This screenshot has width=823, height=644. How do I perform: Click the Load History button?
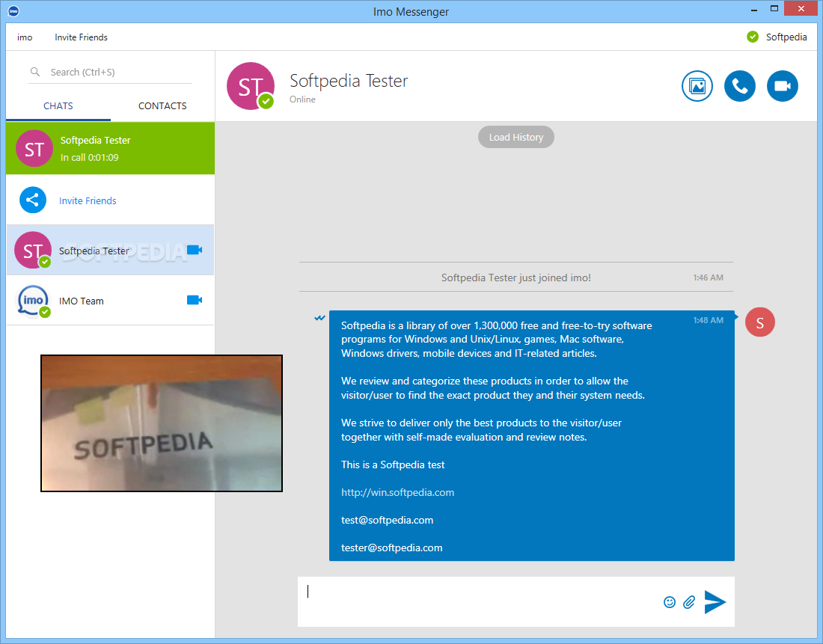[516, 137]
